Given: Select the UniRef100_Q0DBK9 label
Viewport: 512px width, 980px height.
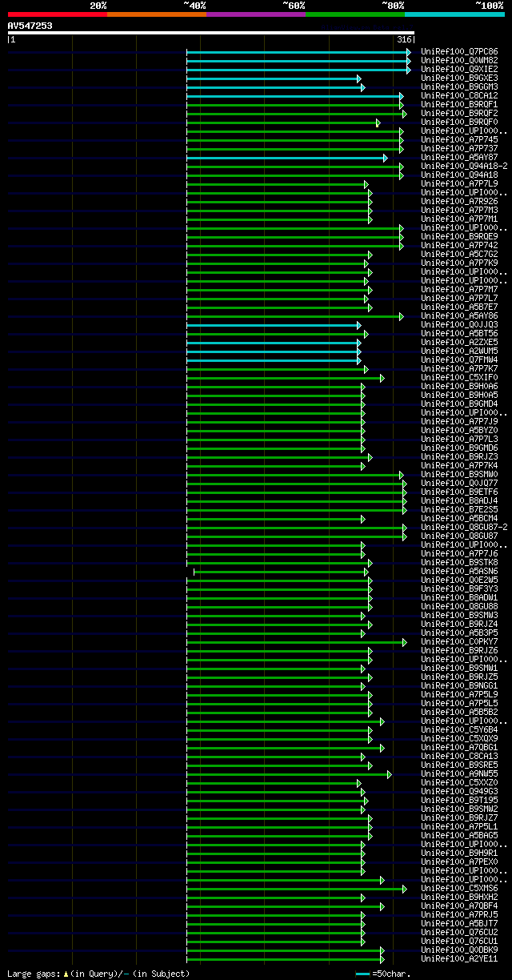Looking at the screenshot, I should point(459,950).
